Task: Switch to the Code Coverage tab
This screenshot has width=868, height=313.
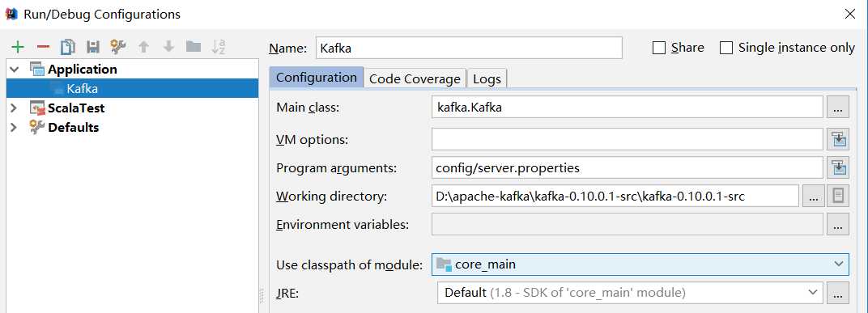Action: pyautogui.click(x=415, y=78)
